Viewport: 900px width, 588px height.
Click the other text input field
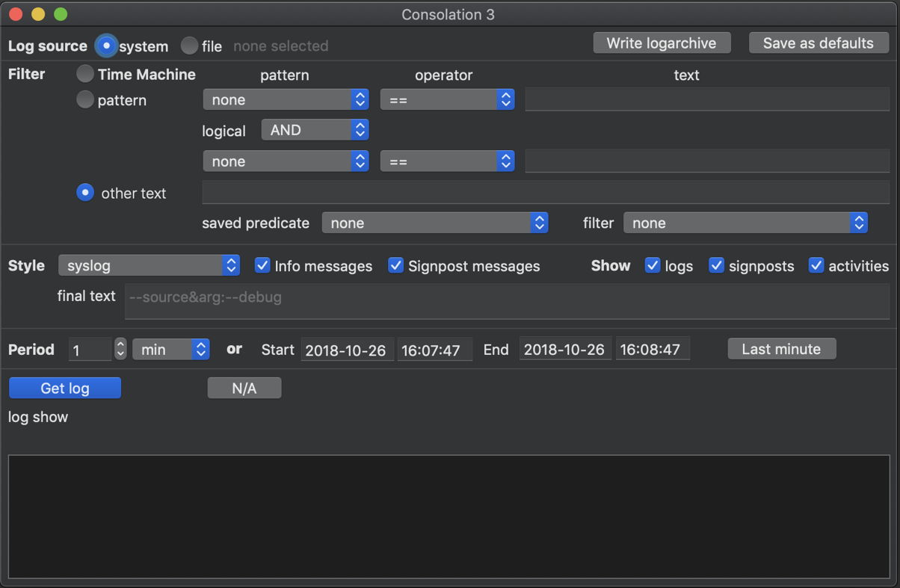546,193
